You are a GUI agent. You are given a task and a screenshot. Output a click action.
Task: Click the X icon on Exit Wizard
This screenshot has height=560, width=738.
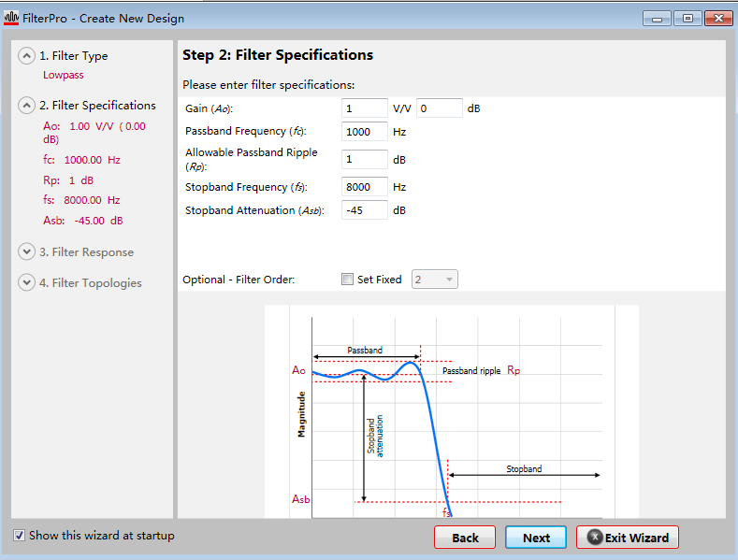tap(595, 537)
